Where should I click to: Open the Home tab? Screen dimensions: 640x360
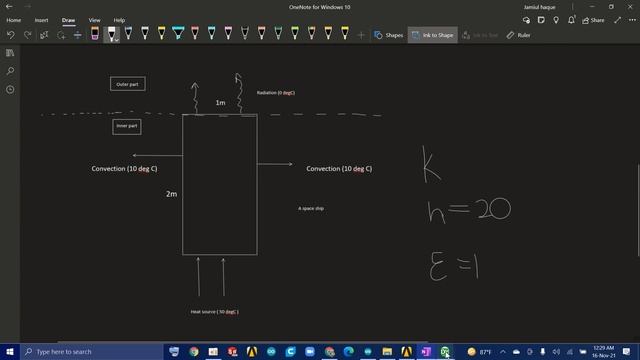13,20
